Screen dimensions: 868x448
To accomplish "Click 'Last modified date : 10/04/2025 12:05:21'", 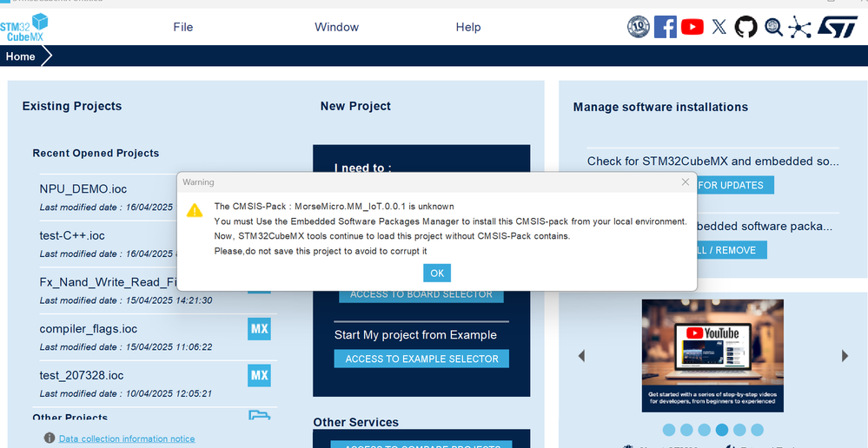I will point(126,394).
